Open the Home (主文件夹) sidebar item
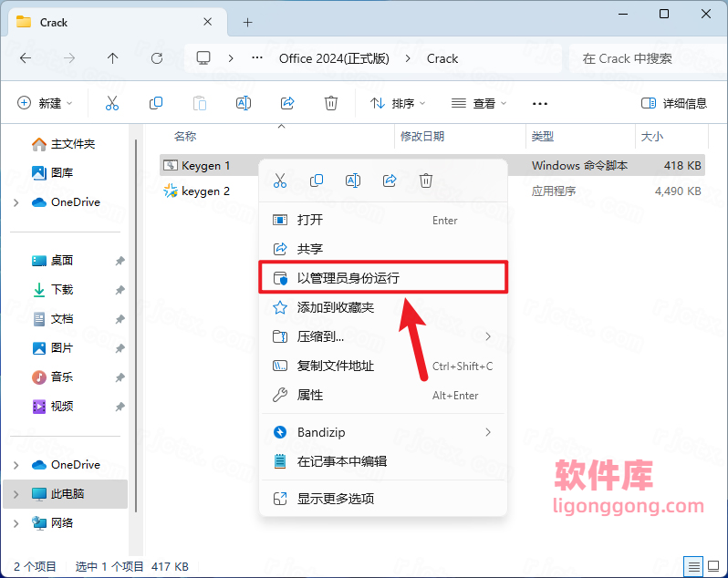The image size is (728, 578). click(64, 144)
